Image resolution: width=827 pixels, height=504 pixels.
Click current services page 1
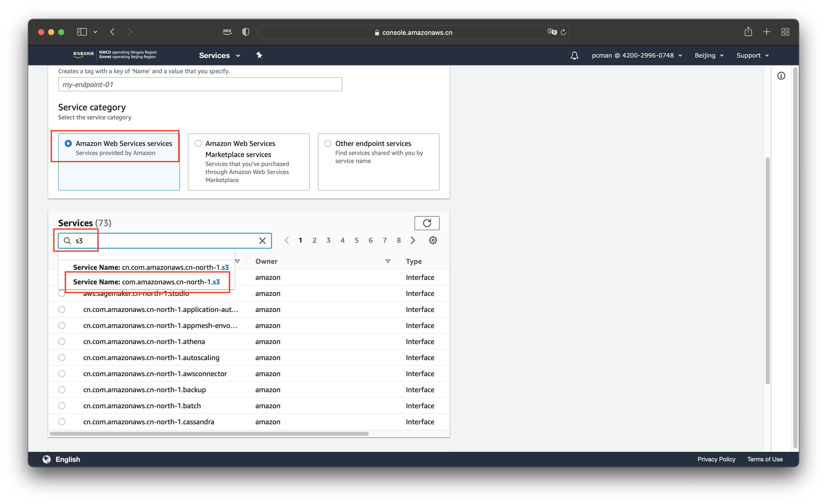tap(300, 240)
